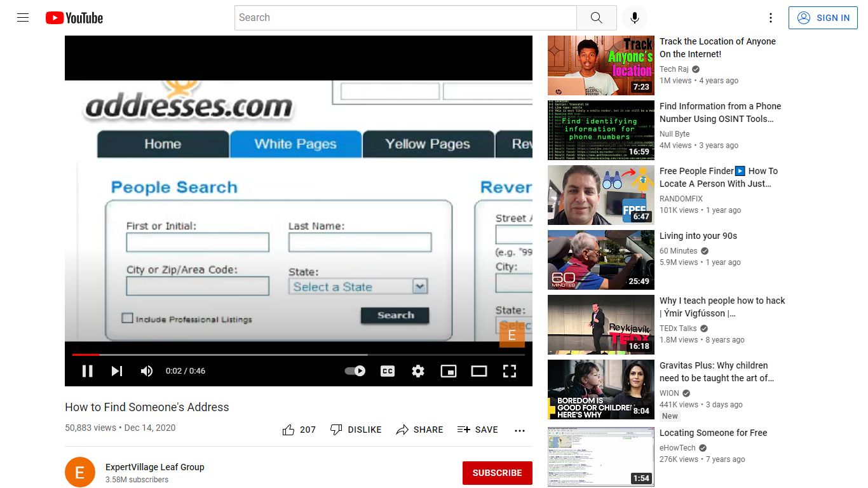Pause the video

88,371
